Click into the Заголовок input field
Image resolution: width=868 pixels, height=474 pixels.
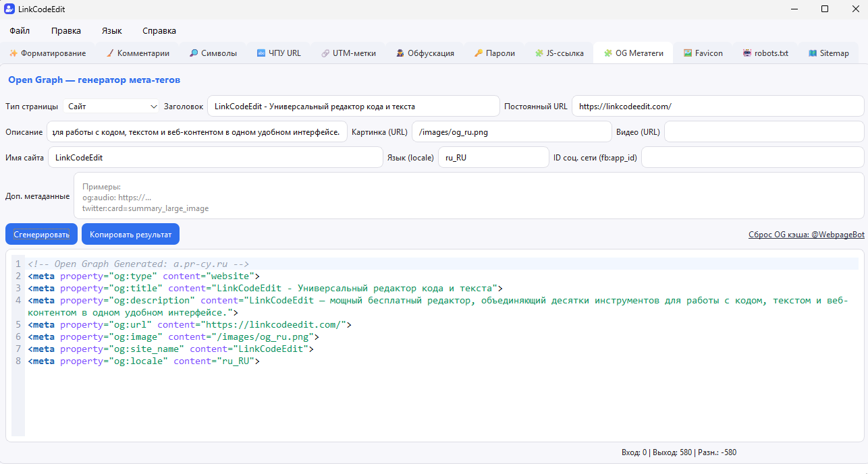(x=354, y=106)
